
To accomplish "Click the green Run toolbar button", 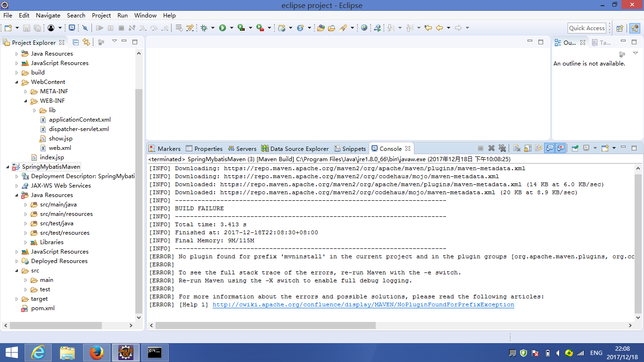I will coord(223,28).
